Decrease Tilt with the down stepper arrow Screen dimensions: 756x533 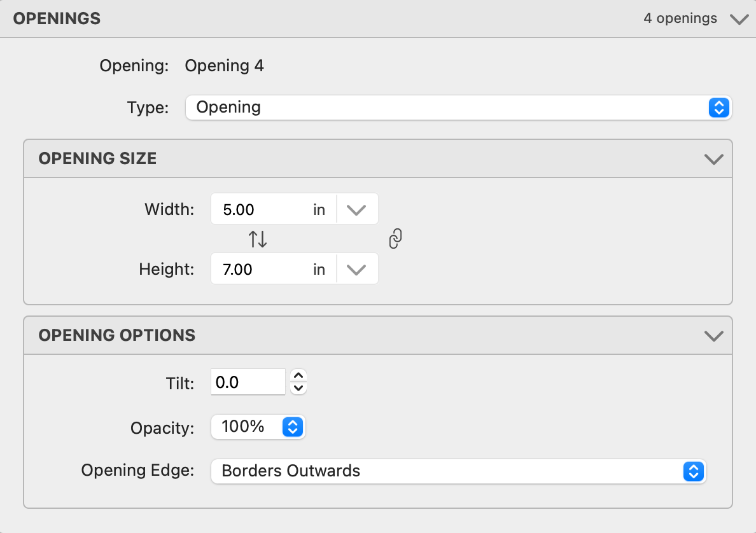(x=298, y=388)
